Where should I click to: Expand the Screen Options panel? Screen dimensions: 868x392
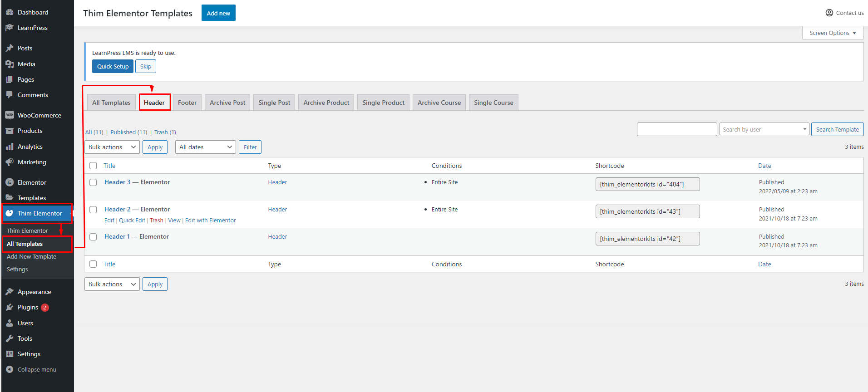point(833,33)
